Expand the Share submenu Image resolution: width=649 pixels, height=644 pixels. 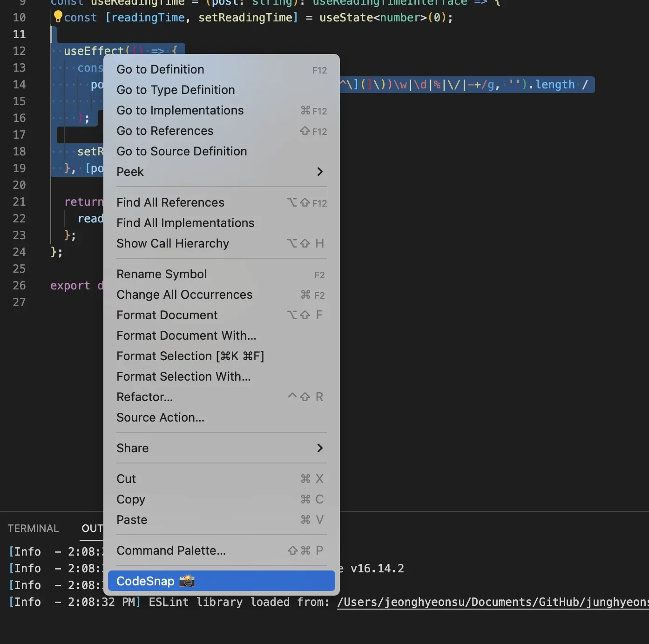[320, 448]
